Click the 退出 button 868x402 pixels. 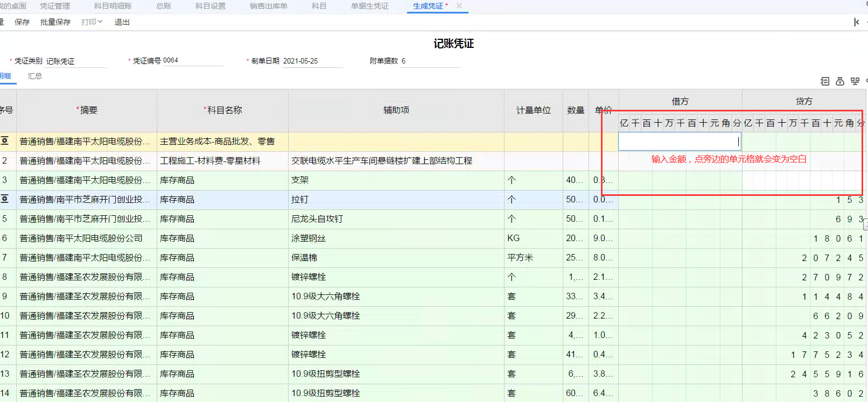(122, 22)
